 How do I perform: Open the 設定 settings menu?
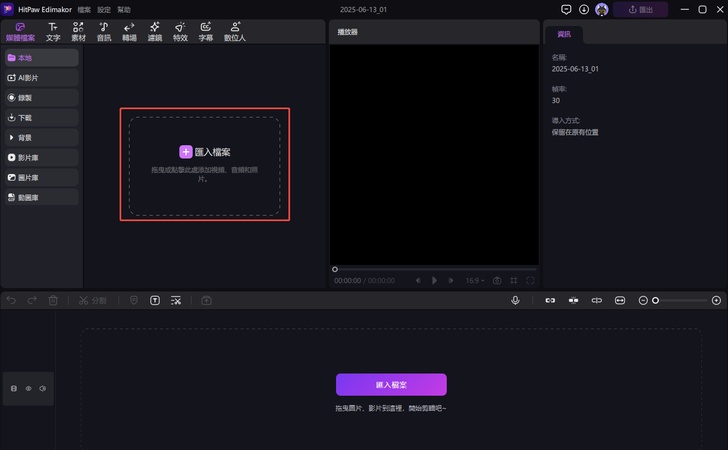(x=104, y=10)
